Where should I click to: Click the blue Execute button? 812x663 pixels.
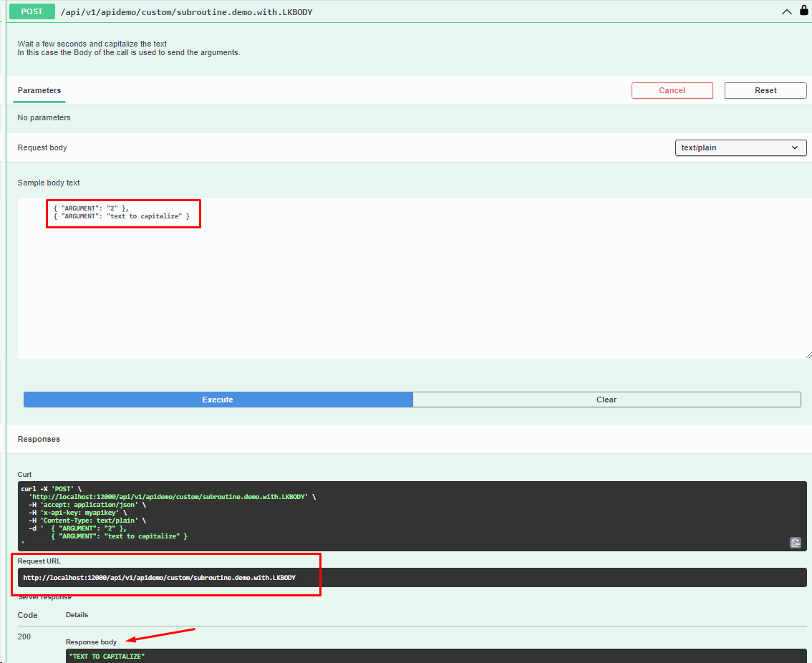[218, 400]
